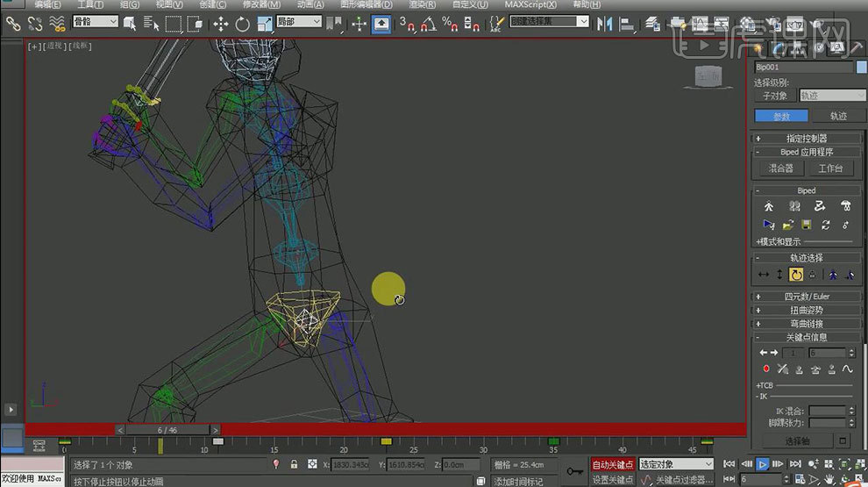Open Edit Named Selection Sets icon
Viewport: 868px width, 487px height.
[496, 24]
